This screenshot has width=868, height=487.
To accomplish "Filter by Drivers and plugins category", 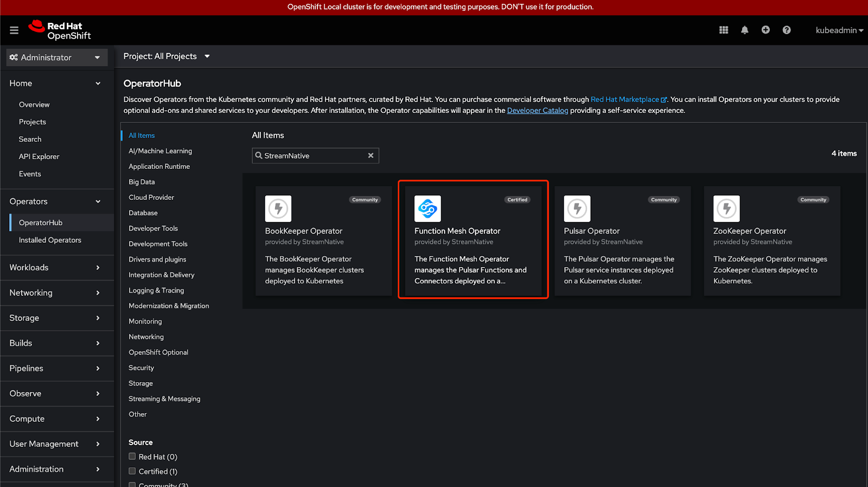I will [157, 260].
